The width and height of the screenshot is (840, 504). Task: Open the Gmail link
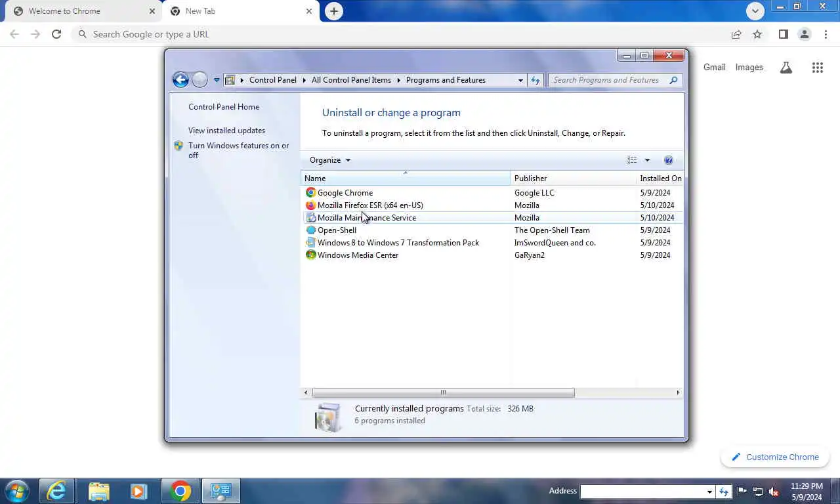tap(714, 67)
